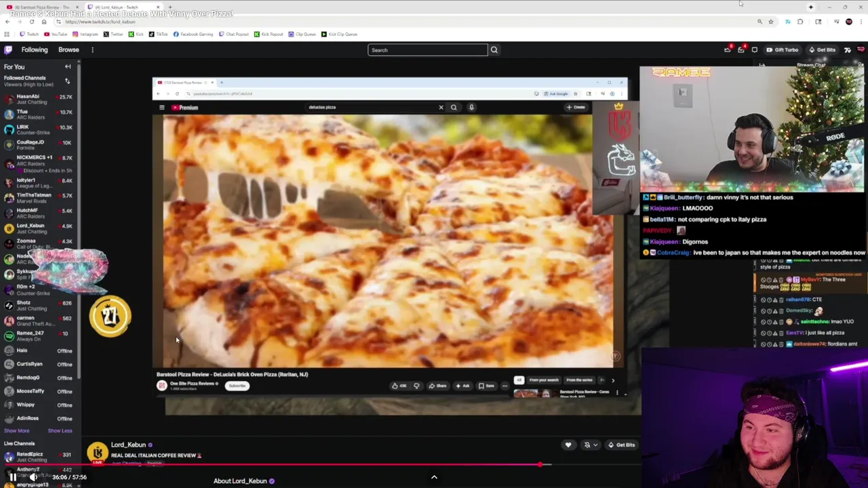Open the 7TV icon in Twitch top bar
Image resolution: width=868 pixels, height=488 pixels.
[x=848, y=49]
